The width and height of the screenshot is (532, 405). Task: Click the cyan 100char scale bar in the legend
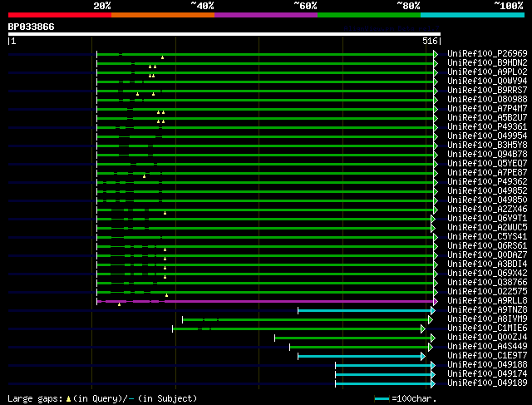(x=382, y=399)
